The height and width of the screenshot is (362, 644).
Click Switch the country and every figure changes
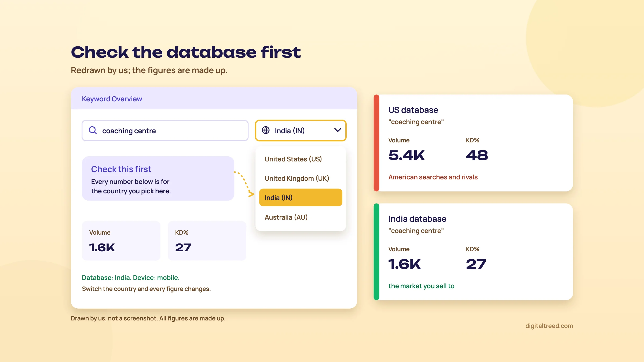click(x=146, y=289)
